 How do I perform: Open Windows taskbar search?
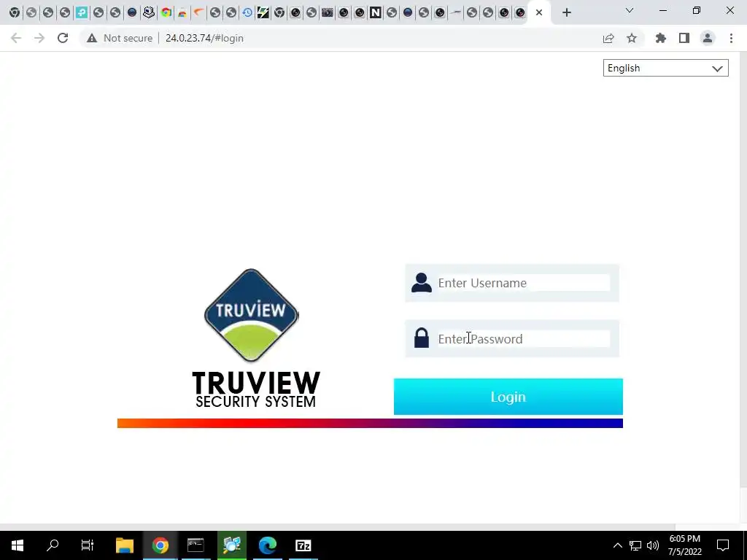click(53, 545)
